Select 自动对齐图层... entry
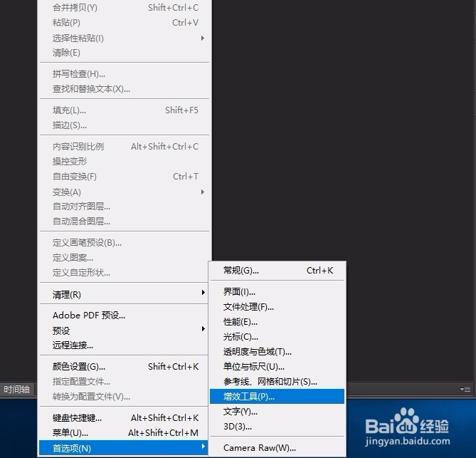Screen dimensions: 476x458 tap(125, 207)
